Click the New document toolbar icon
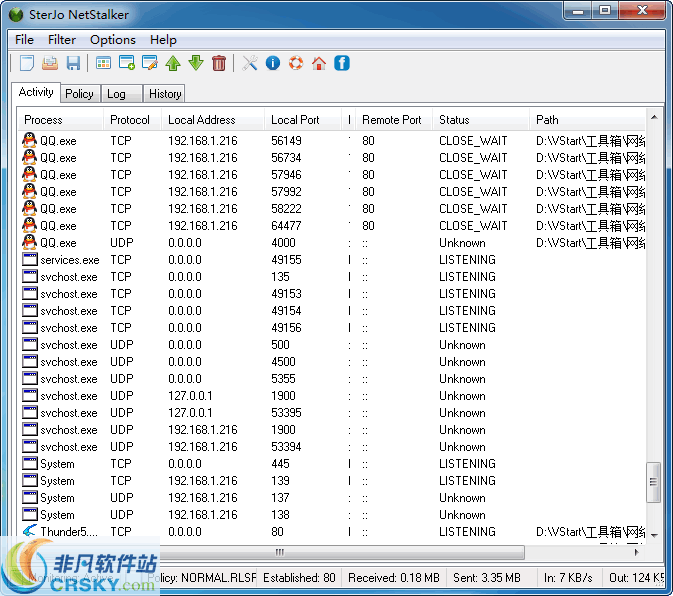673x596 pixels. (27, 63)
